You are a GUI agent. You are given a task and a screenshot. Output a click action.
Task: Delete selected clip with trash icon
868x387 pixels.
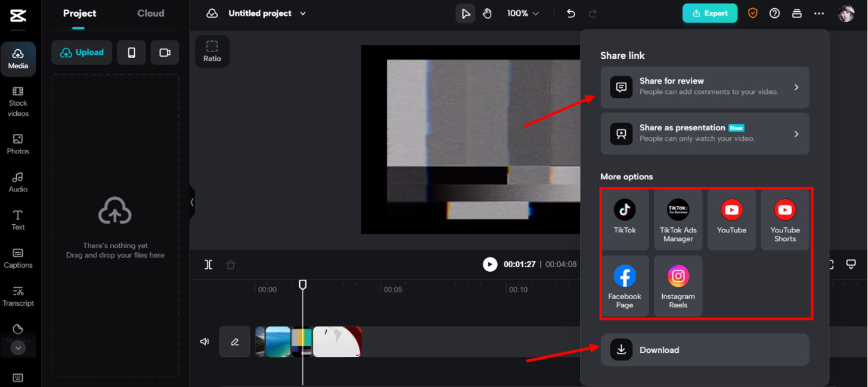[230, 265]
